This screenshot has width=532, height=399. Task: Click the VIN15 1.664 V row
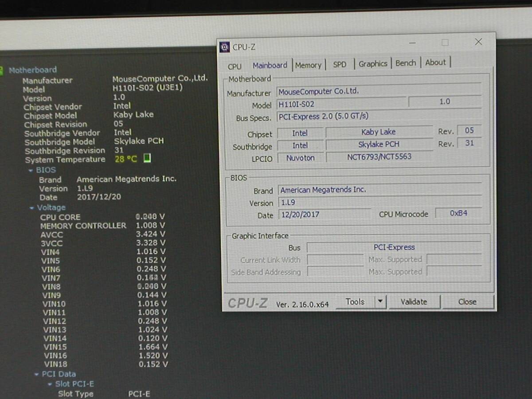click(x=106, y=347)
